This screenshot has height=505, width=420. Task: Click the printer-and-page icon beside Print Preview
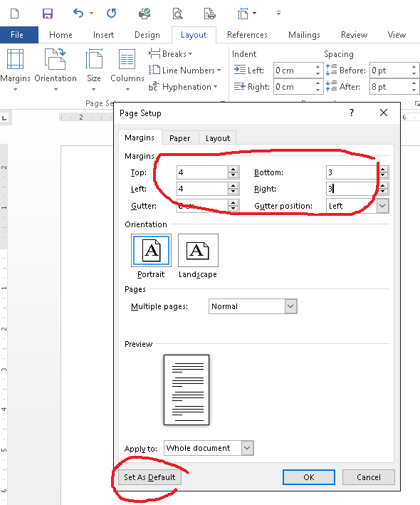210,14
